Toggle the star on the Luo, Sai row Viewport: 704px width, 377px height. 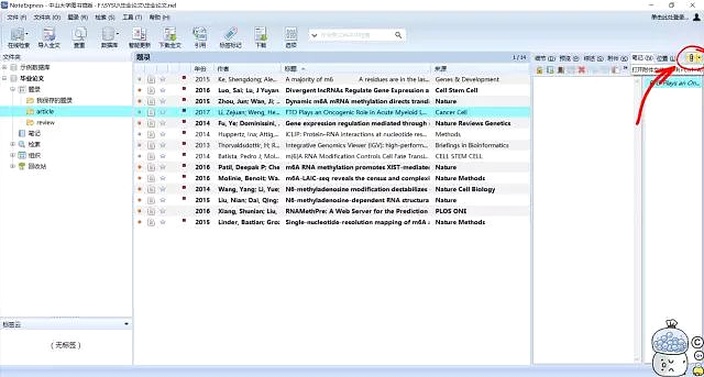(x=163, y=90)
